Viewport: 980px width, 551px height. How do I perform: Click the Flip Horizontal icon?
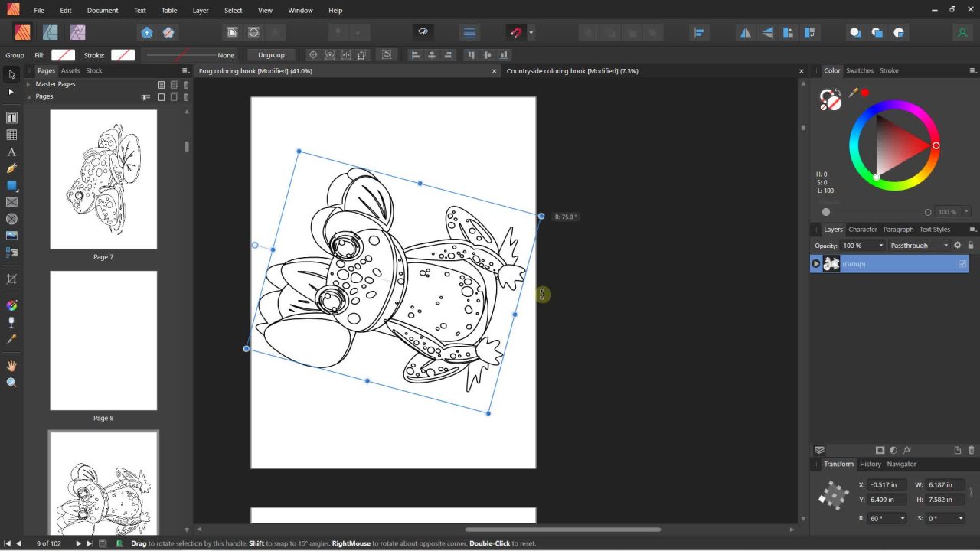[744, 33]
